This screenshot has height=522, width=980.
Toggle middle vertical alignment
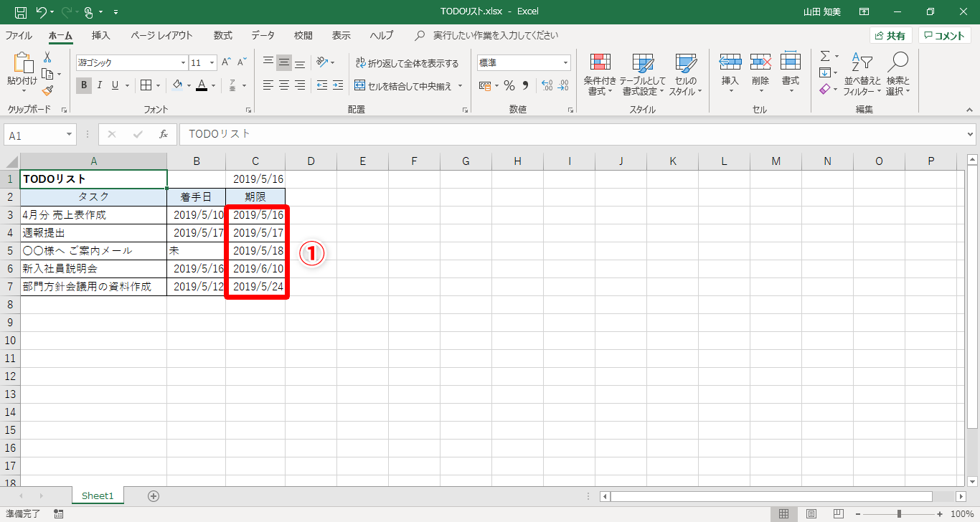[x=284, y=62]
